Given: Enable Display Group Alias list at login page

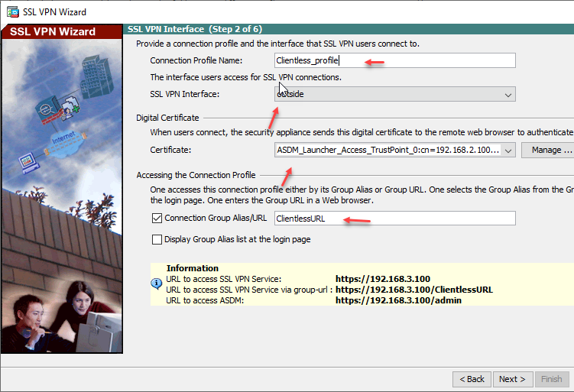Looking at the screenshot, I should coord(157,239).
